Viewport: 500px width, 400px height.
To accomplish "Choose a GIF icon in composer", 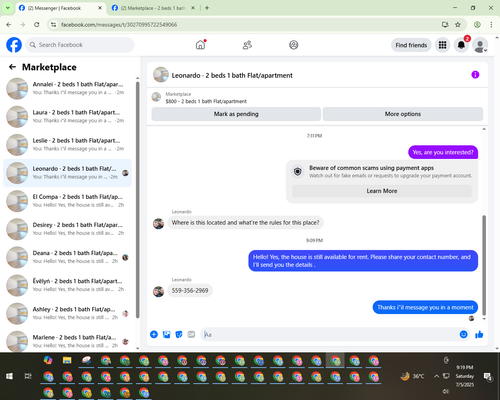I will (x=191, y=334).
